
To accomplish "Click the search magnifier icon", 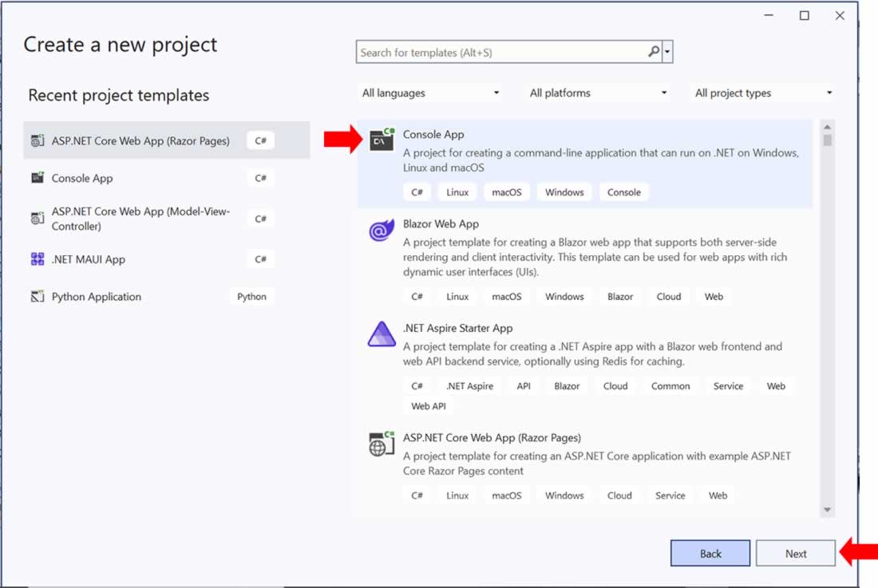I will pyautogui.click(x=654, y=52).
